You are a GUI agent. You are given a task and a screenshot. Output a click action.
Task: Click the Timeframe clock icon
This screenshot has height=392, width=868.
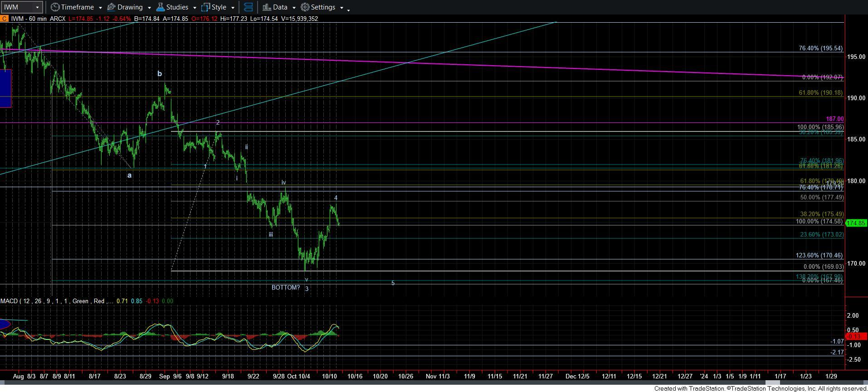pos(55,7)
